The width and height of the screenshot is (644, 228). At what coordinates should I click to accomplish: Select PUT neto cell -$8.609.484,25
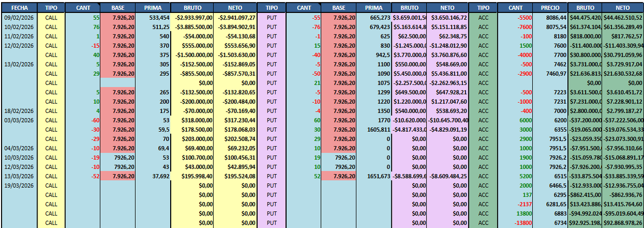coord(447,176)
